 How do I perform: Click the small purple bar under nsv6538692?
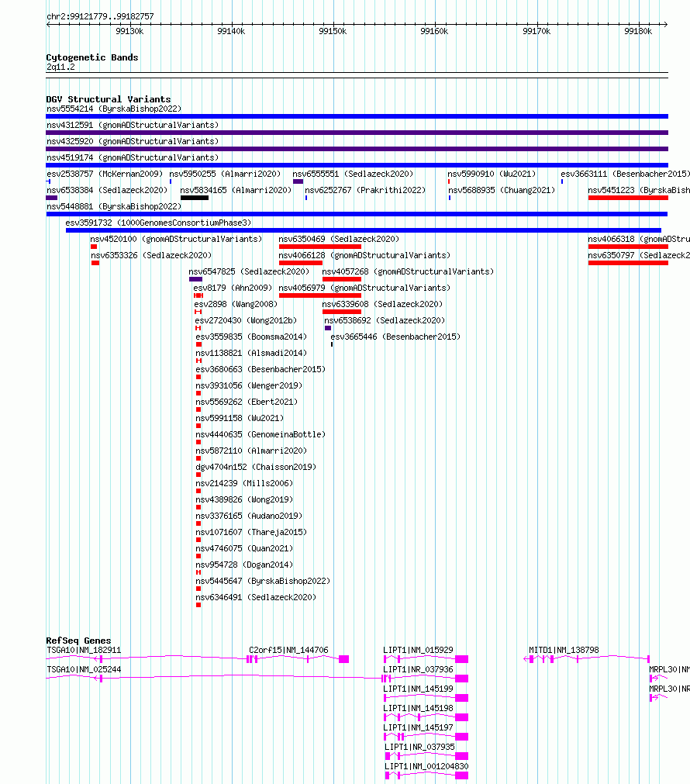click(328, 328)
